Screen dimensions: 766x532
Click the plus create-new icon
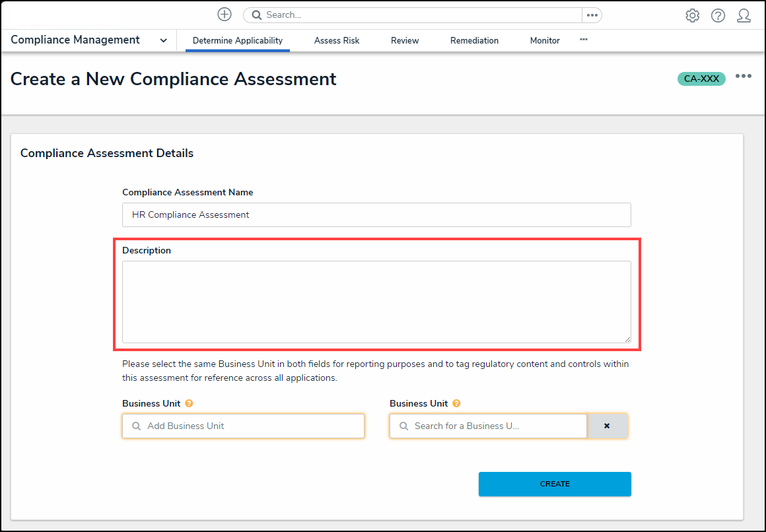pyautogui.click(x=225, y=15)
